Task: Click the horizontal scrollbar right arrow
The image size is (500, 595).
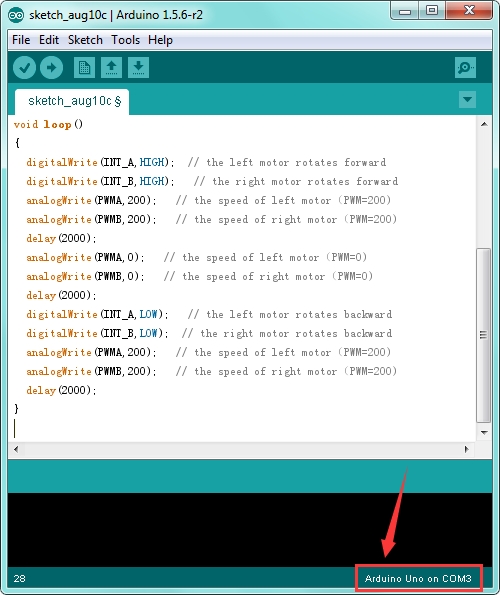Action: pyautogui.click(x=467, y=449)
